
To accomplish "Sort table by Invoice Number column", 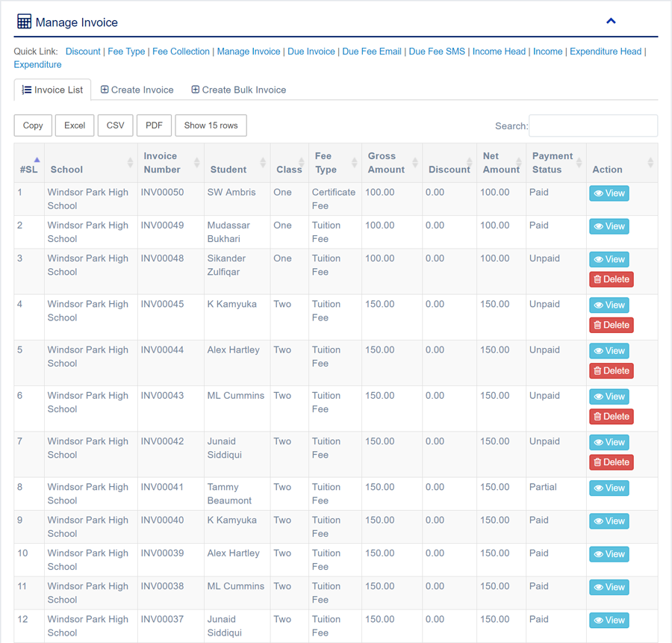I will point(171,163).
